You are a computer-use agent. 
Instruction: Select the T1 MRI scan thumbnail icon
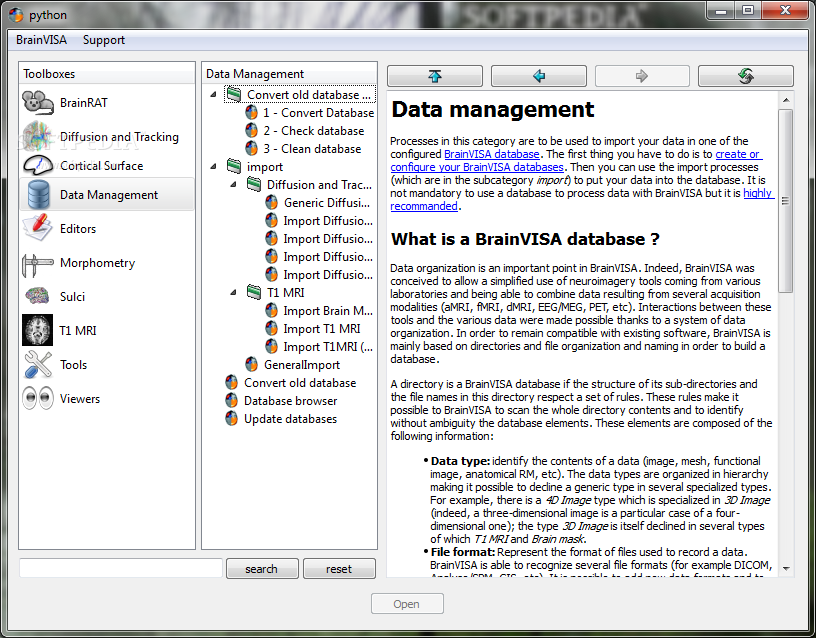pyautogui.click(x=37, y=330)
